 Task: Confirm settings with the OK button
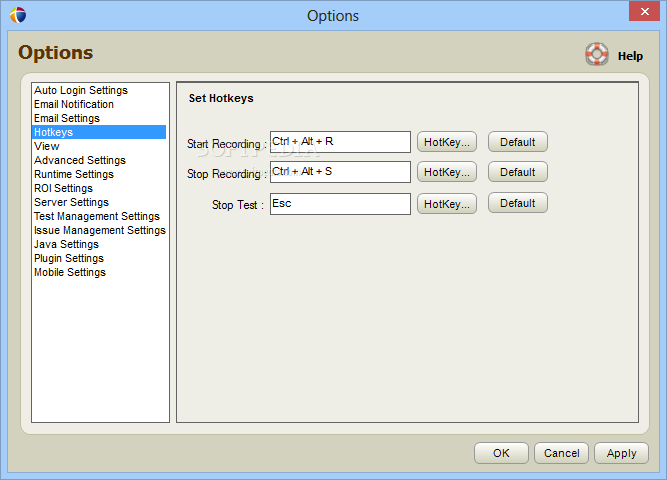click(501, 453)
